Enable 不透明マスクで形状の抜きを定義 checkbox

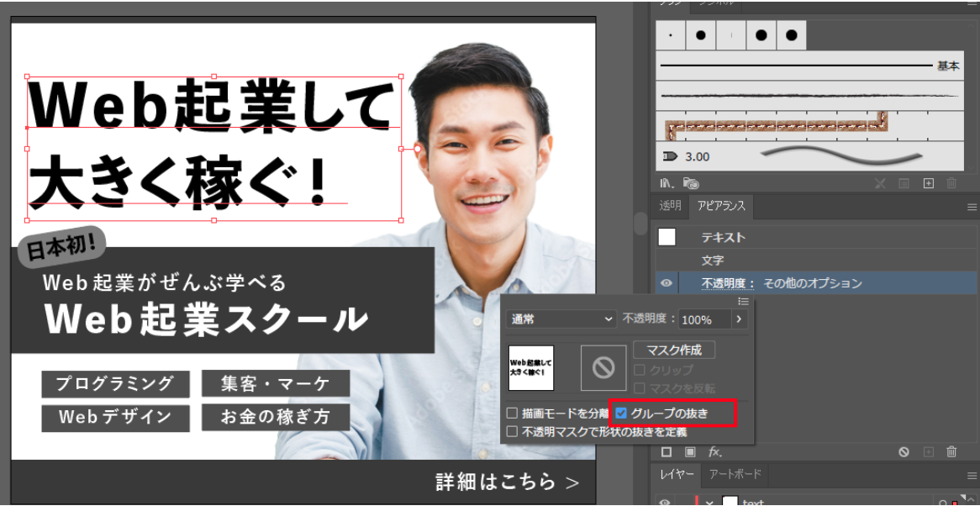pyautogui.click(x=513, y=432)
